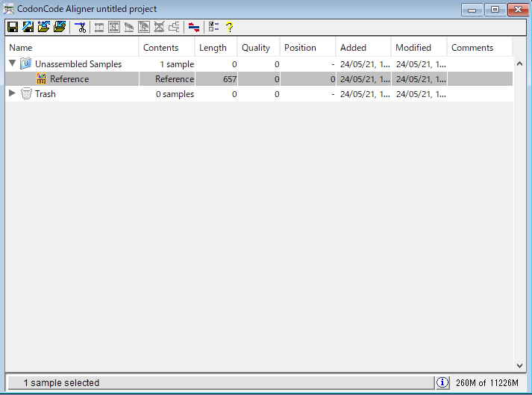Viewport: 532px width, 395px height.
Task: Click the Quality column header
Action: (256, 48)
